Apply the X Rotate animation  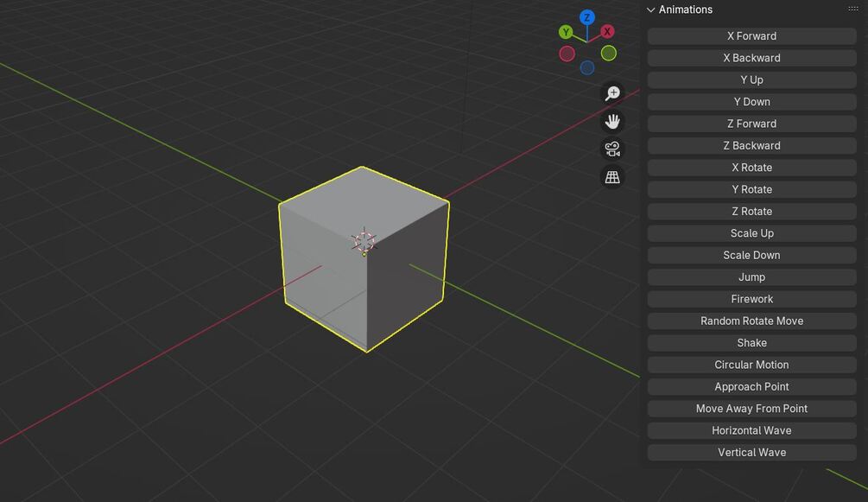(751, 168)
